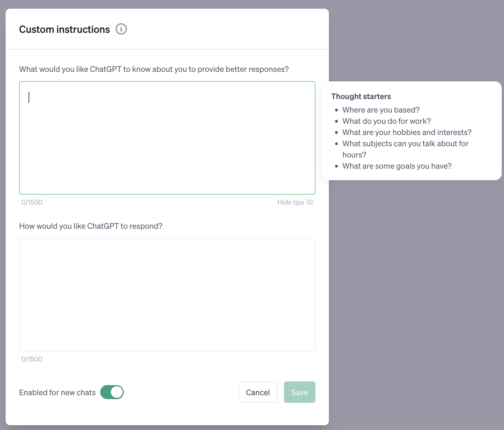Select the 'What are some goals you have?' tip

pyautogui.click(x=397, y=166)
